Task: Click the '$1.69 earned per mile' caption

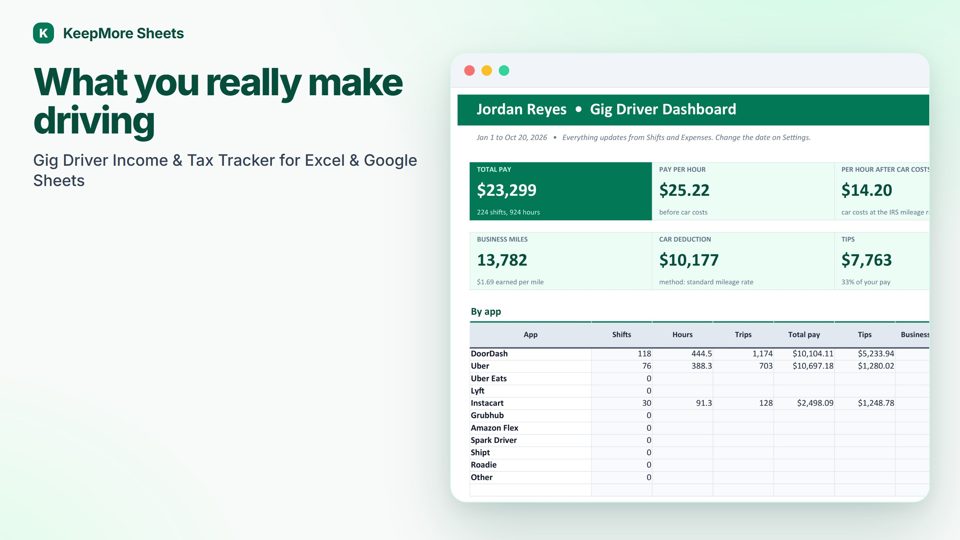Action: [x=510, y=282]
